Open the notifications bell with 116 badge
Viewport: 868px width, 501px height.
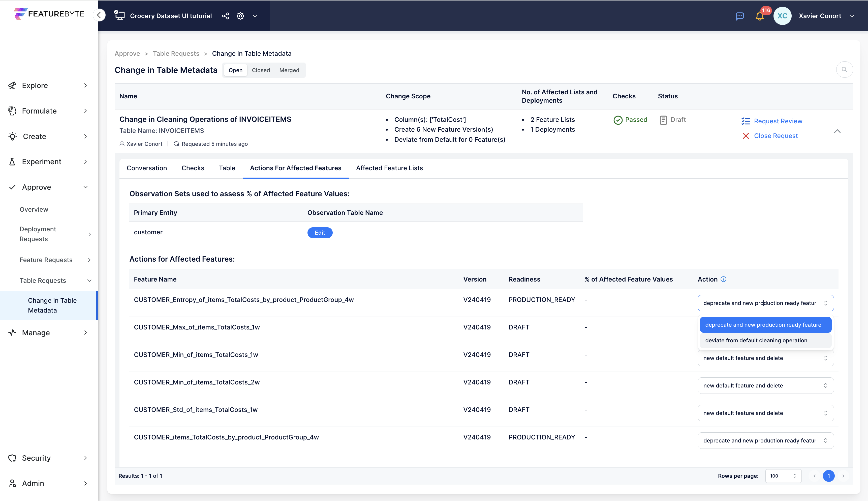click(760, 16)
